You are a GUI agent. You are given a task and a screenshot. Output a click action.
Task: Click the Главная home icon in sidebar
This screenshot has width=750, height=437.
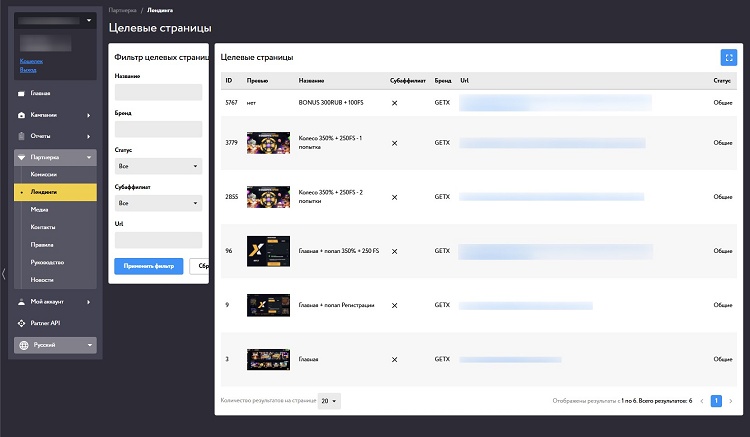tap(21, 93)
